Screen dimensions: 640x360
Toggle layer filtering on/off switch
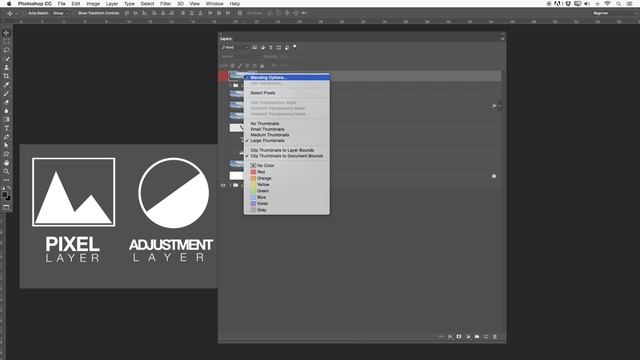click(x=295, y=47)
